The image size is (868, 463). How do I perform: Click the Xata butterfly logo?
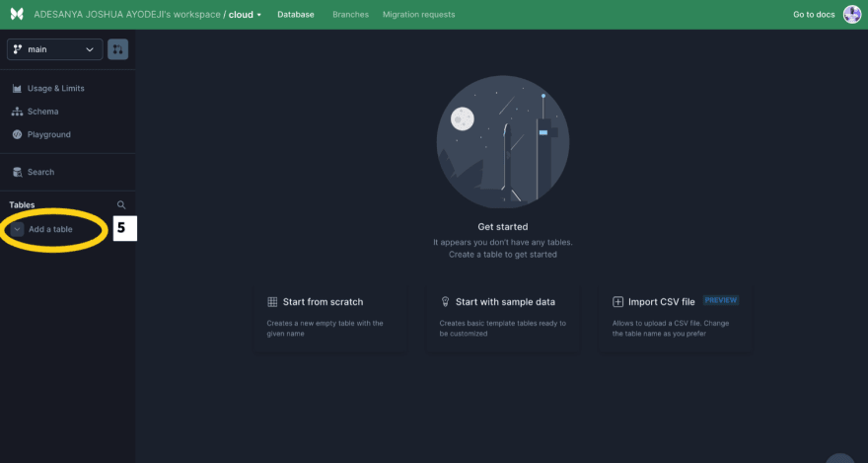tap(15, 15)
